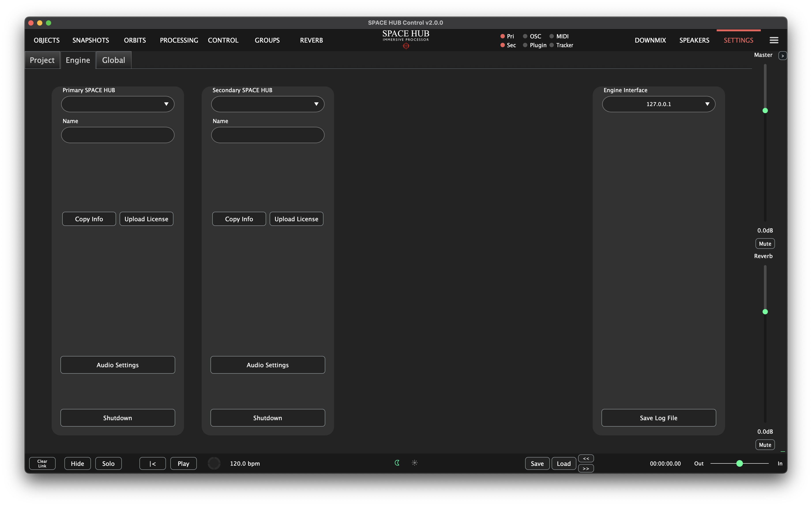Open the SPEAKERS page
The image size is (812, 506).
pyautogui.click(x=694, y=40)
